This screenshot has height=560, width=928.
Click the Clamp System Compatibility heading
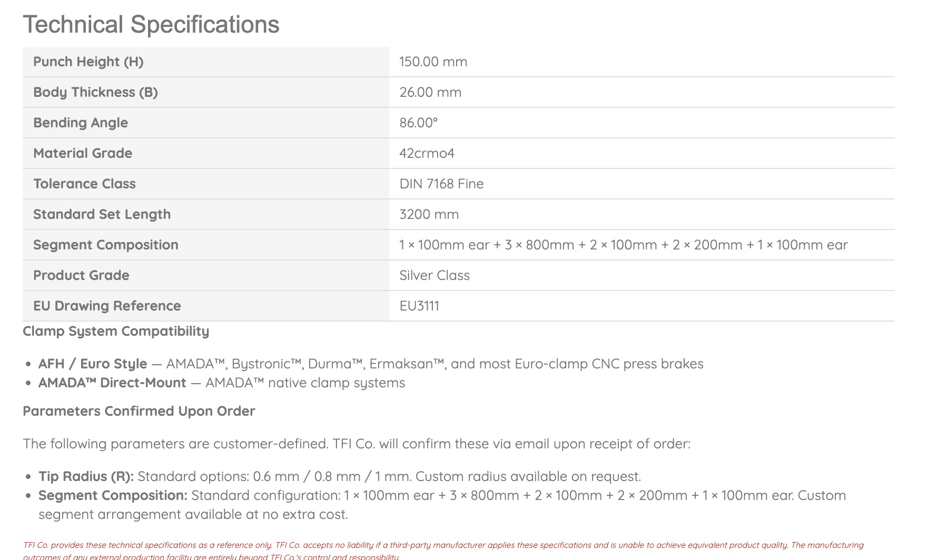click(x=116, y=331)
